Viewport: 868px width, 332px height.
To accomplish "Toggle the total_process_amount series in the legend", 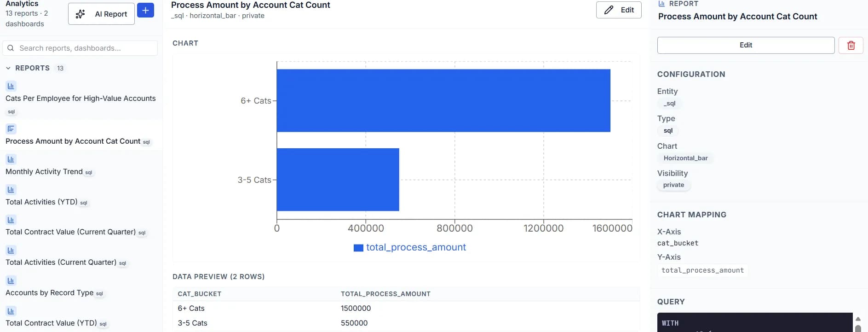I will (x=410, y=247).
